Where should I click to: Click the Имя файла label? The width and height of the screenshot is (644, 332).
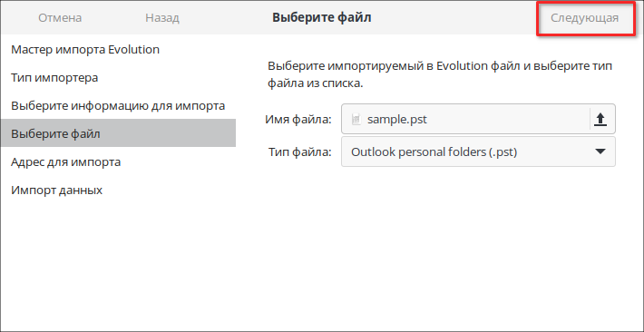[x=298, y=120]
